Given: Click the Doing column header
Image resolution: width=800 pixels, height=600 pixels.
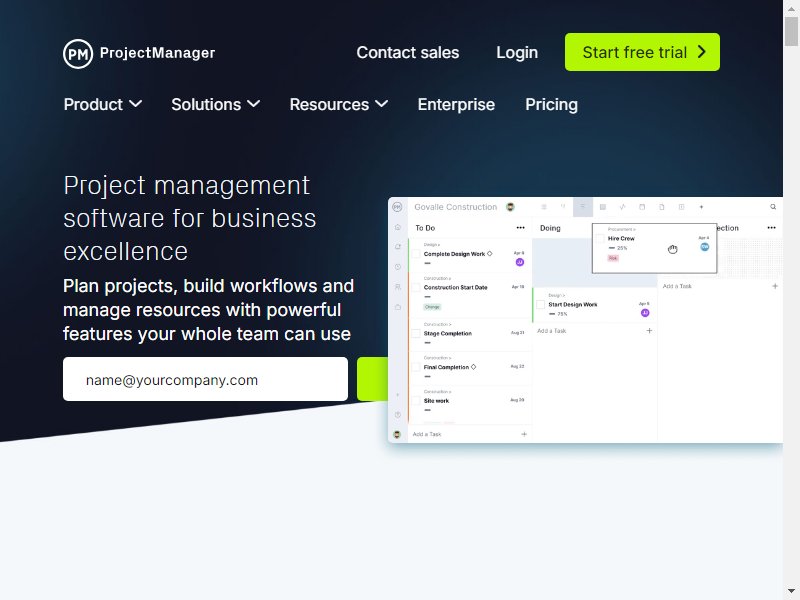Looking at the screenshot, I should coord(550,228).
